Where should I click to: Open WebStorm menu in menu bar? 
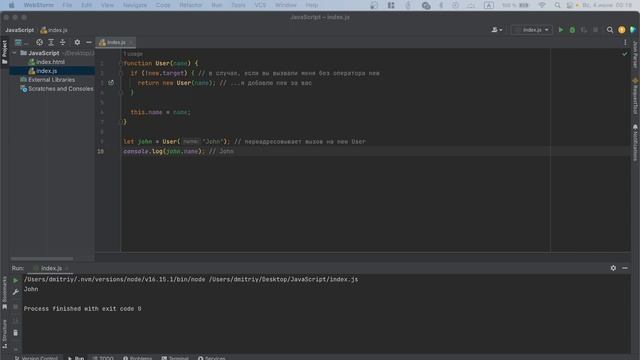pyautogui.click(x=39, y=5)
